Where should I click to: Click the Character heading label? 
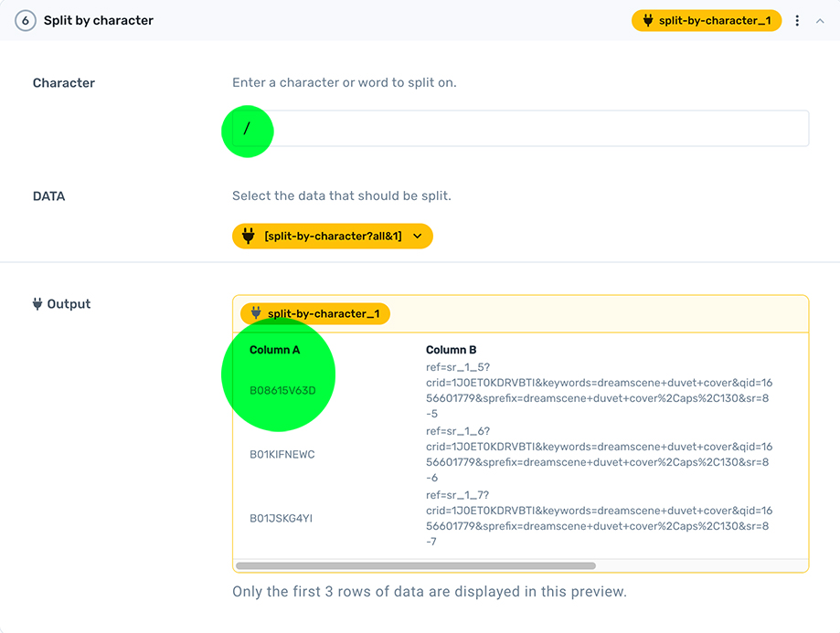coord(63,83)
